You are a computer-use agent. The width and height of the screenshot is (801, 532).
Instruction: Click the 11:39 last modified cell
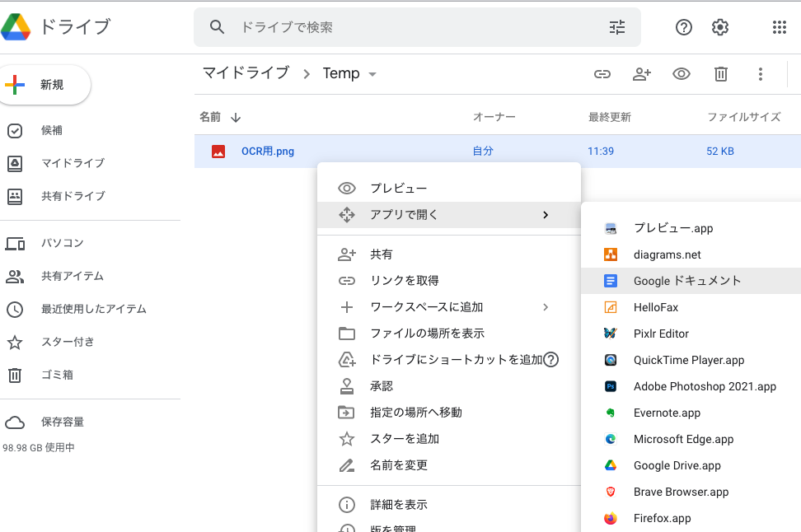click(x=601, y=152)
